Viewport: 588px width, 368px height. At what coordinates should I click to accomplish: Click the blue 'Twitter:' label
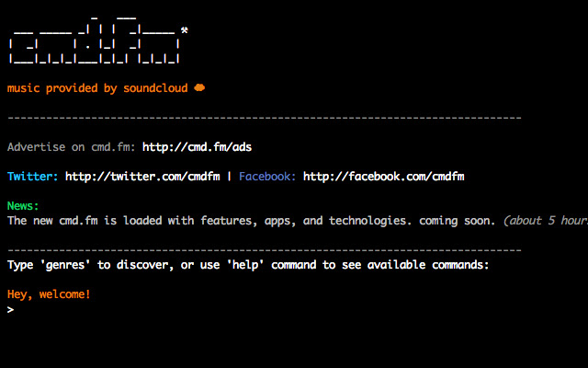pos(33,177)
